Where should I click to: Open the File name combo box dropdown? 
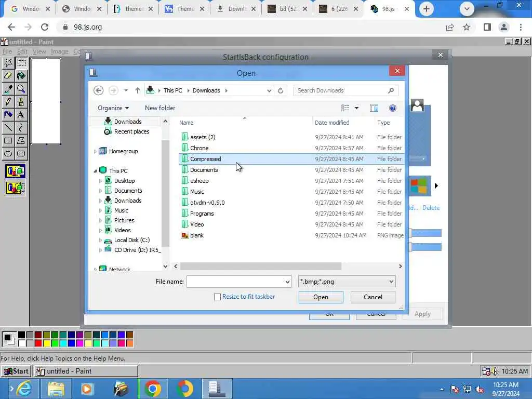point(287,282)
